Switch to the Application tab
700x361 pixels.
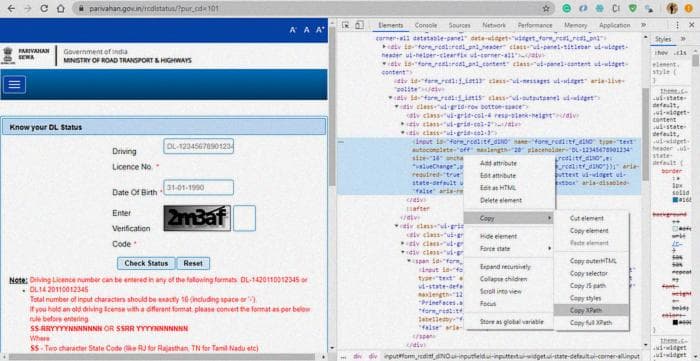click(x=614, y=25)
